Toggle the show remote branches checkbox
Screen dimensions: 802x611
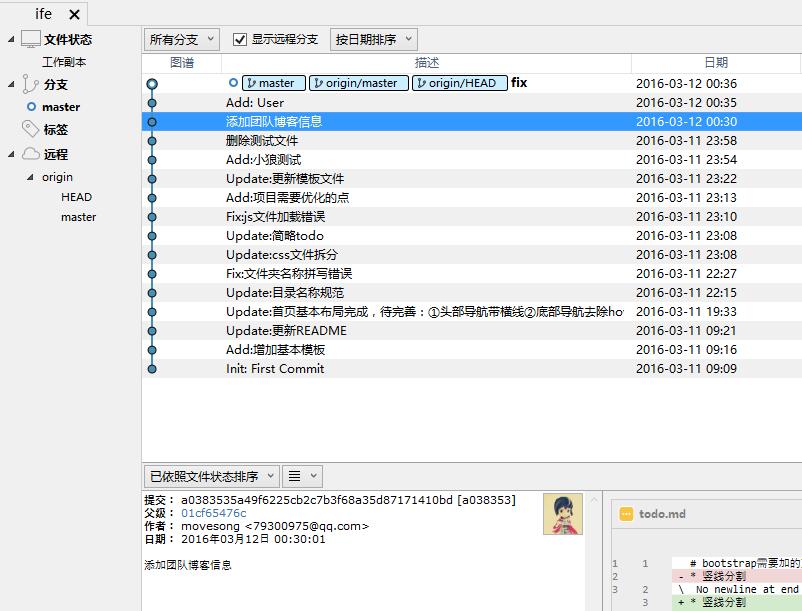click(240, 39)
